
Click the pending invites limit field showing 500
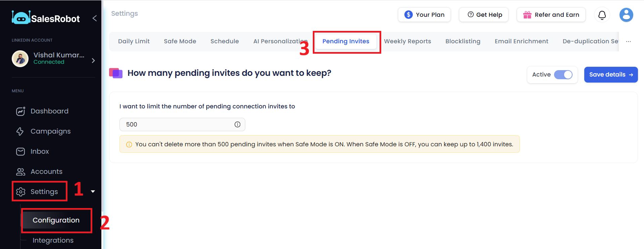click(182, 125)
